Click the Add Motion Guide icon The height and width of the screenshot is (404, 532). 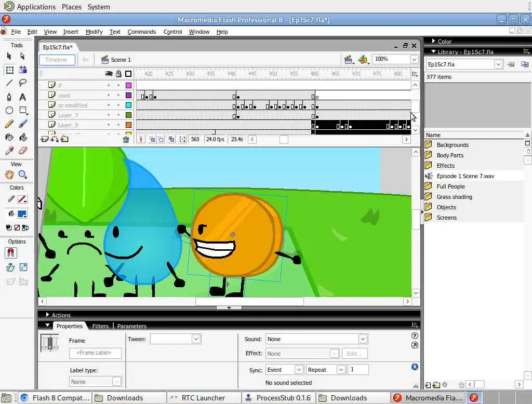pos(54,139)
